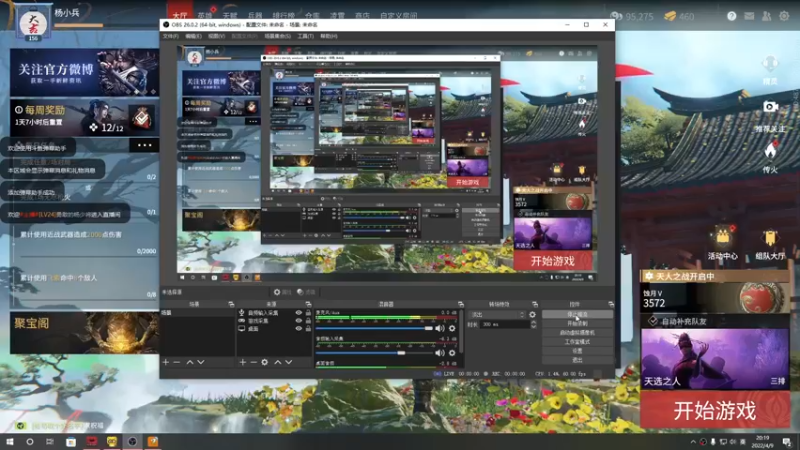Open Task View on the taskbar
This screenshot has height=450, width=800.
tap(49, 441)
